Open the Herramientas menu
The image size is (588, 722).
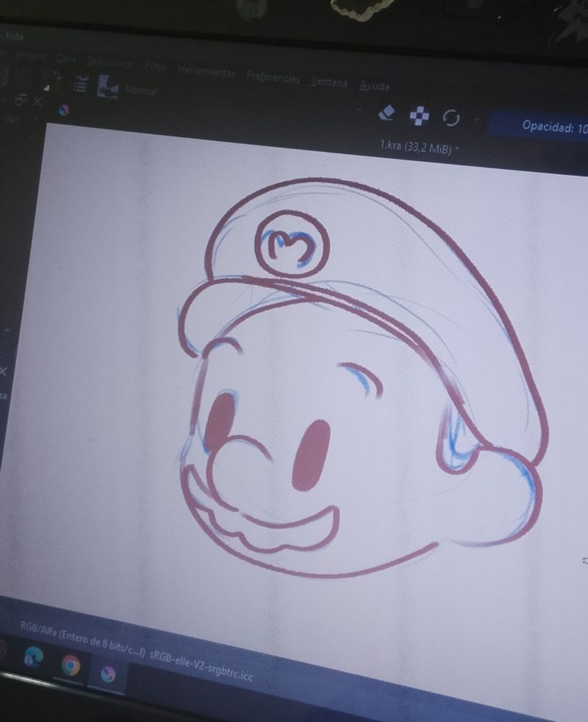coord(207,71)
